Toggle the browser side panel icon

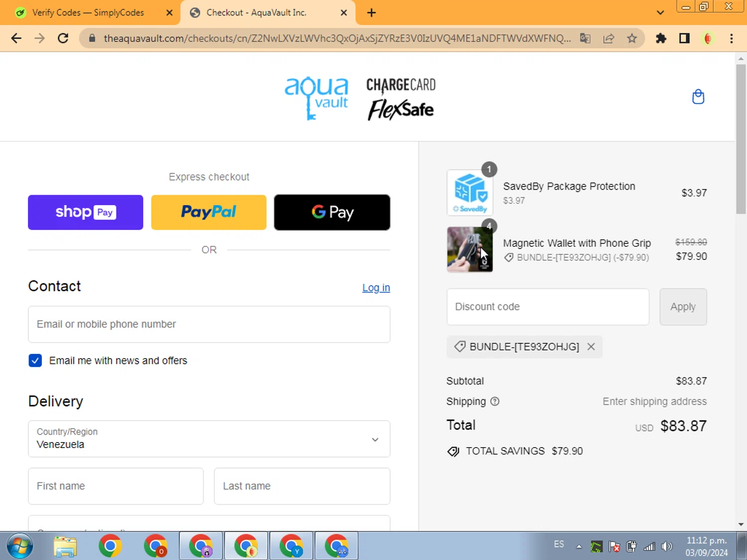pyautogui.click(x=684, y=38)
